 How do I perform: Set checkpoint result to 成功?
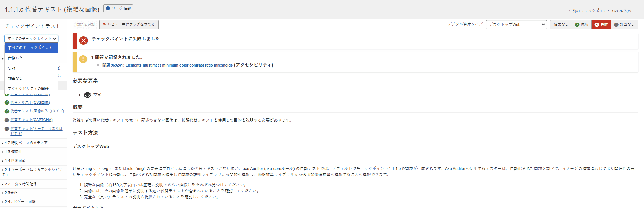[x=582, y=25]
